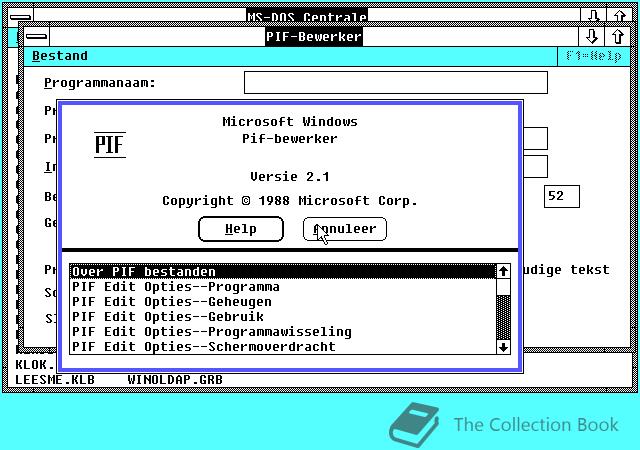Open the PIF-Bewerker system menu box
Viewport: 640px width, 450px height.
pos(36,36)
